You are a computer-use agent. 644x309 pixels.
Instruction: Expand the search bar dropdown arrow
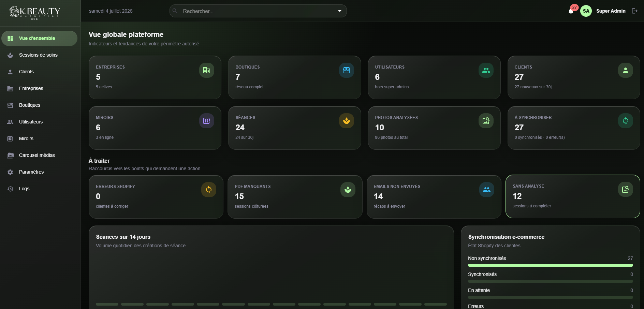(x=340, y=11)
